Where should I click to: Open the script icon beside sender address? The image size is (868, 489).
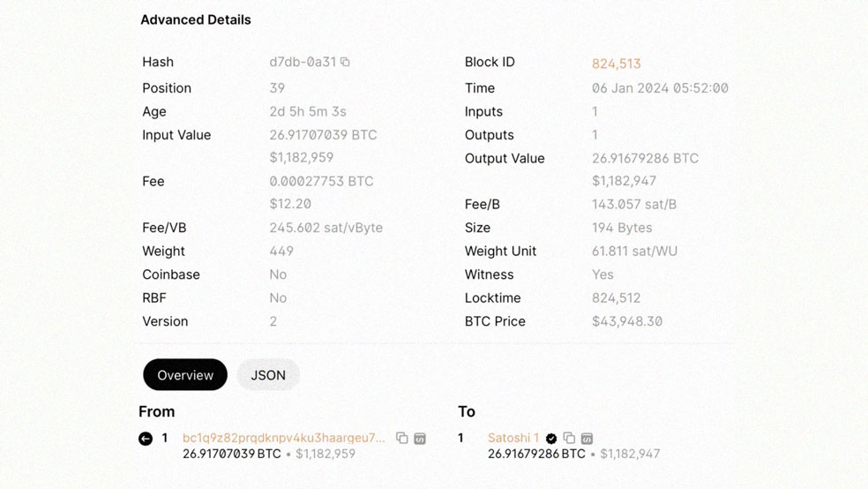click(420, 439)
